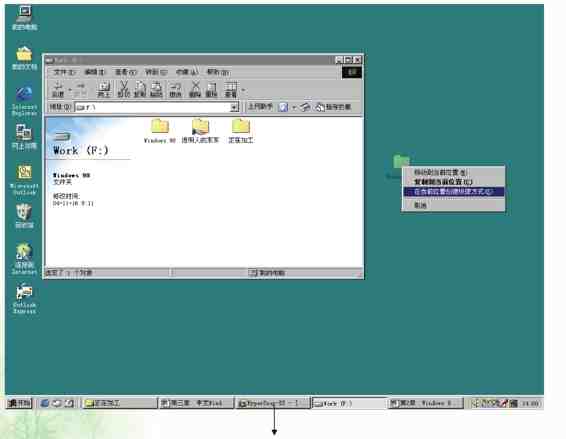566x439 pixels.
Task: Click the Cut (剪切) scissors icon
Action: point(123,89)
